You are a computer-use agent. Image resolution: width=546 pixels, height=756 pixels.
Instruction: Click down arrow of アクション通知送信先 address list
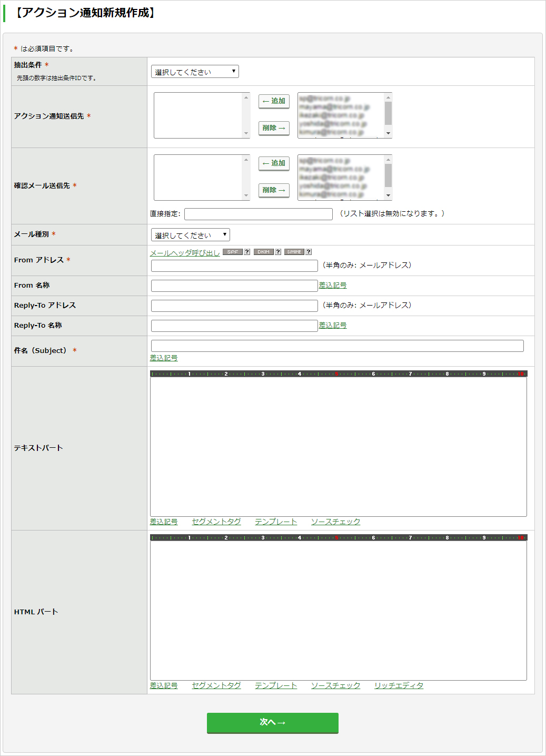coord(388,133)
